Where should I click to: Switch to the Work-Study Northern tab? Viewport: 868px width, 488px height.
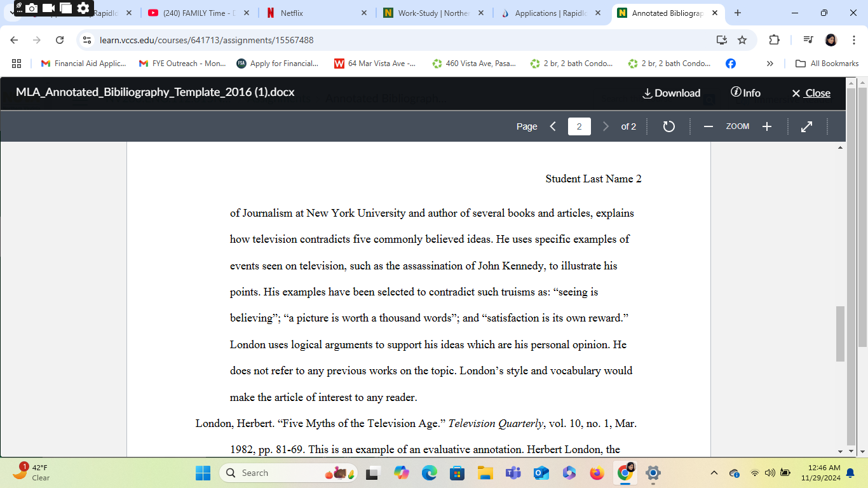(430, 12)
